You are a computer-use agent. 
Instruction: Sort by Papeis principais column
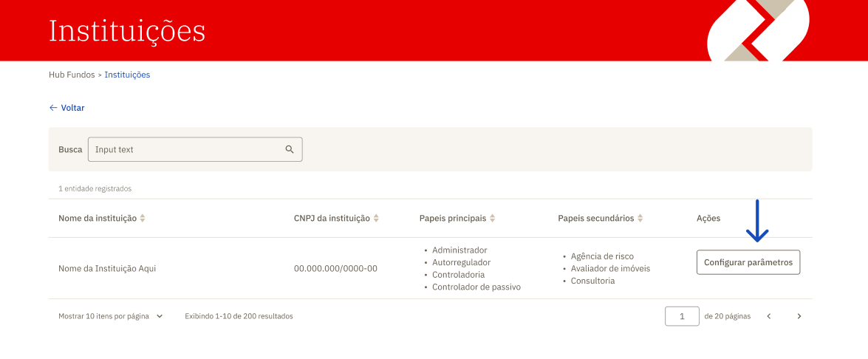(x=492, y=219)
